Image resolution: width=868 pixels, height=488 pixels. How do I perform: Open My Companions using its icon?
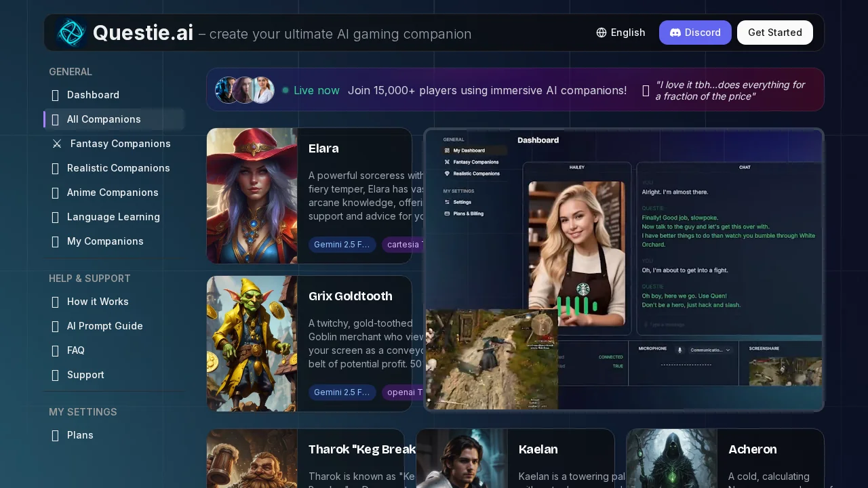click(55, 241)
